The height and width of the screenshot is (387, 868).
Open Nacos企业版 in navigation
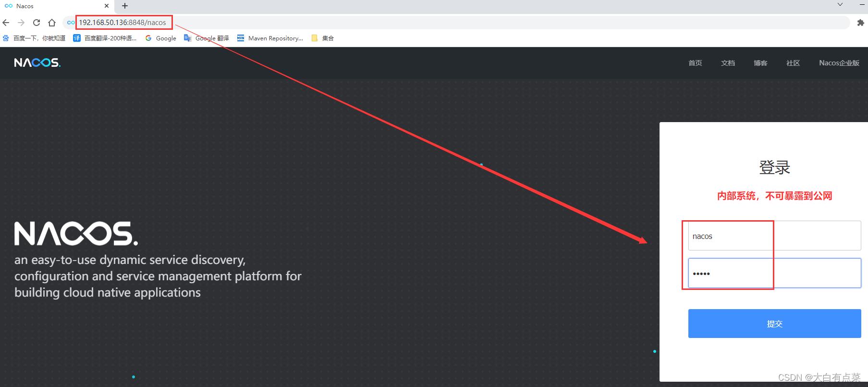(839, 63)
